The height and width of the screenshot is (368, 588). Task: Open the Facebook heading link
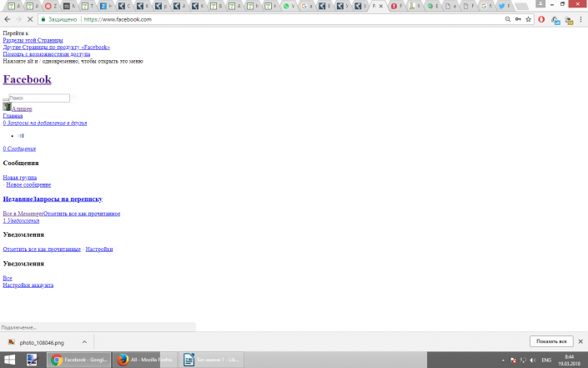point(27,79)
